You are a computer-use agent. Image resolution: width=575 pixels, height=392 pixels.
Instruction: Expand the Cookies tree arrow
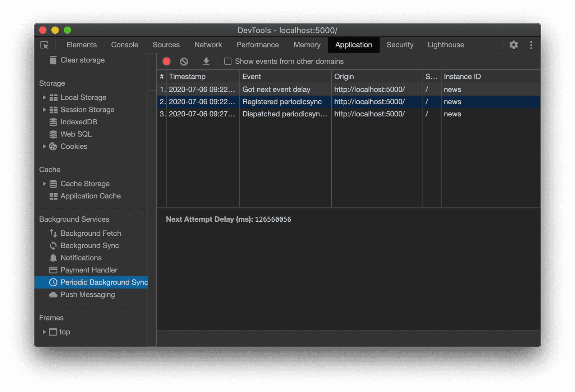44,146
